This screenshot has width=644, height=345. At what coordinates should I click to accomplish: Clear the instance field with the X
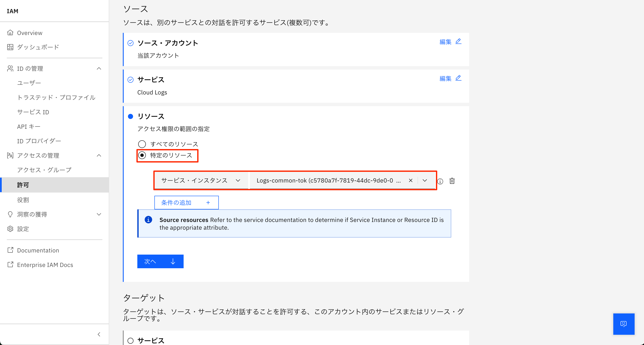click(x=410, y=180)
